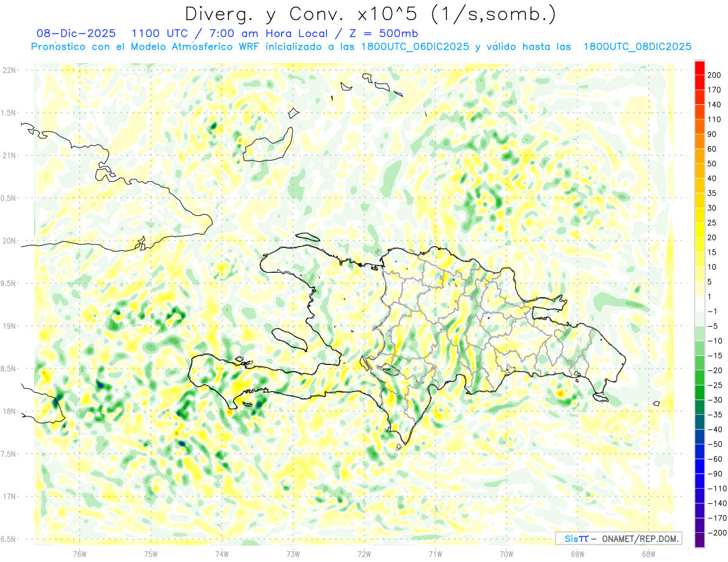Click the '20N' latitude axis label

pos(9,241)
